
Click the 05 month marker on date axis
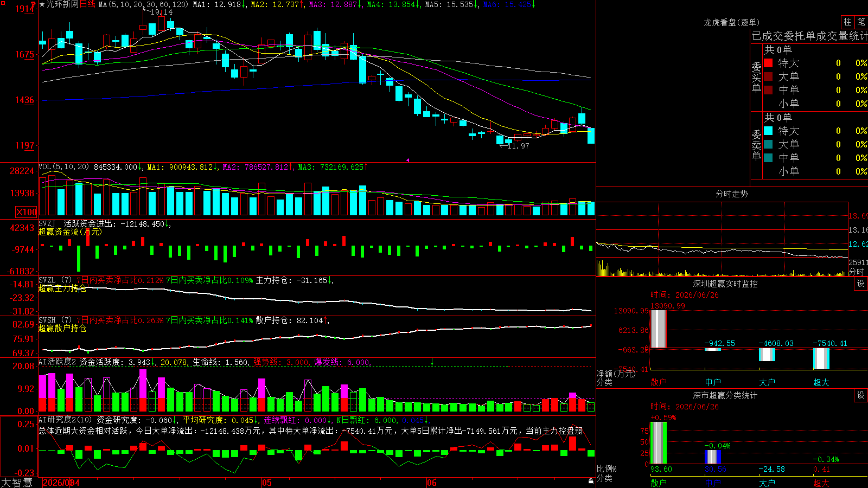[266, 483]
